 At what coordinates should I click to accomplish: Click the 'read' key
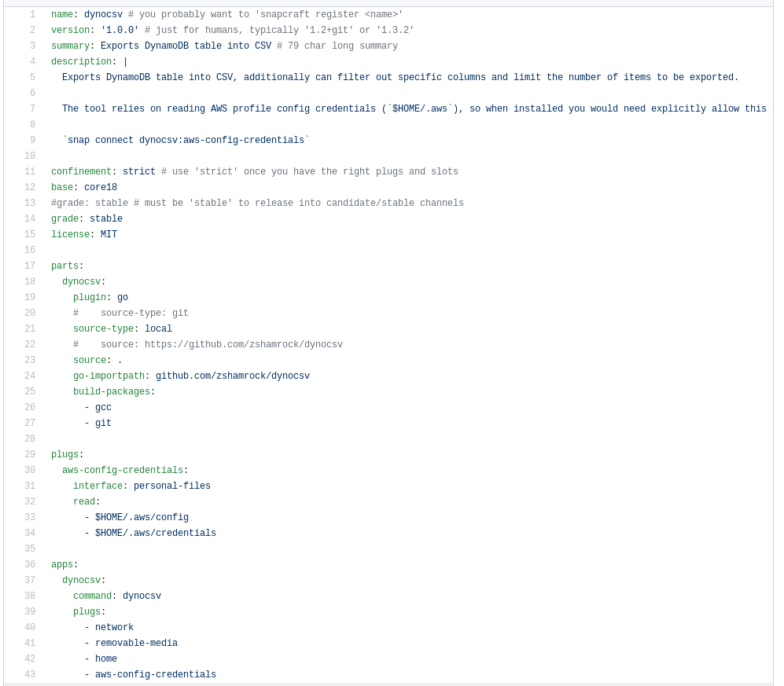click(x=84, y=501)
